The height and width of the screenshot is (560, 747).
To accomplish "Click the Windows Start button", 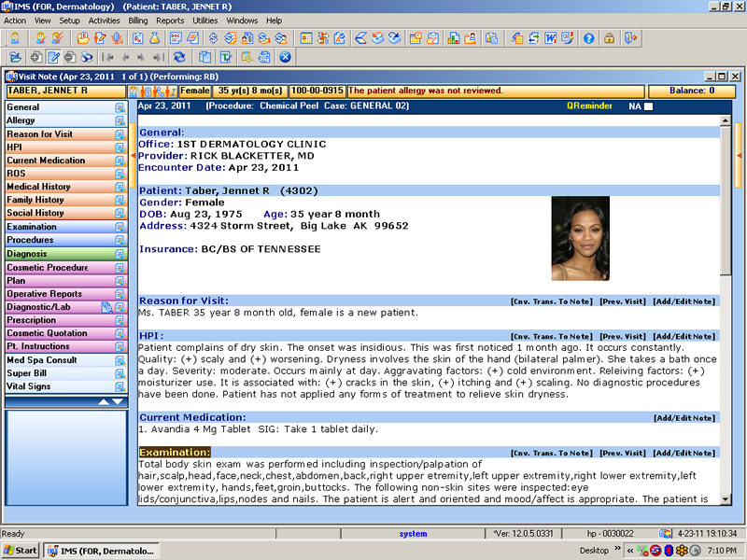I will tap(21, 551).
